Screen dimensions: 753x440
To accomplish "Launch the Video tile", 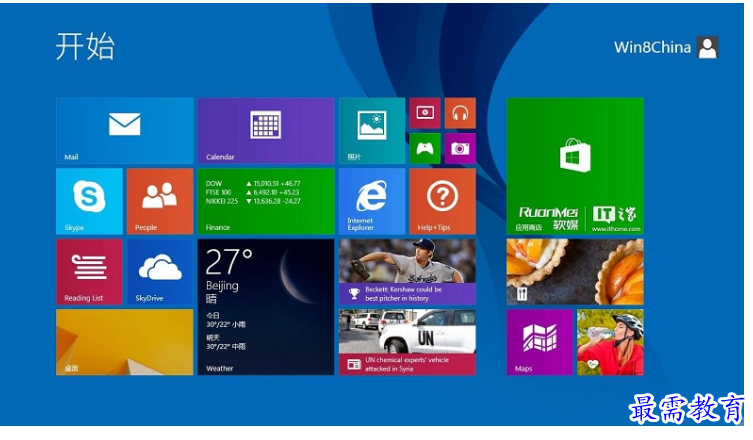I will coord(425,113).
